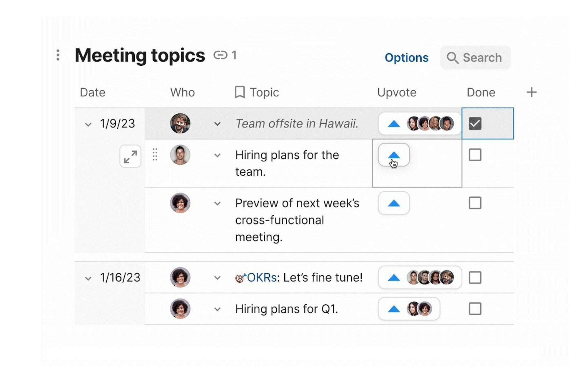Mark Hiring plans for the team done
Screen dimensions: 588x368
pyautogui.click(x=475, y=155)
